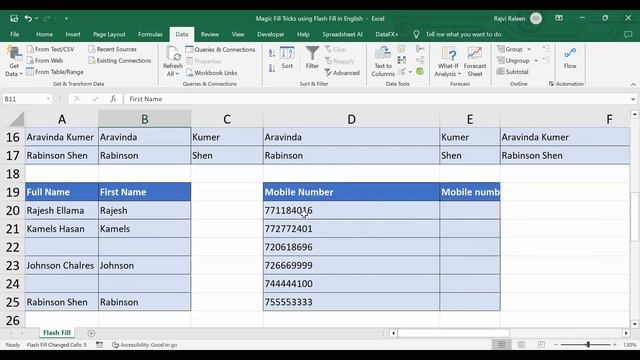The height and width of the screenshot is (360, 640).
Task: Customize Quick Access Toolbar dropdown
Action: click(66, 18)
